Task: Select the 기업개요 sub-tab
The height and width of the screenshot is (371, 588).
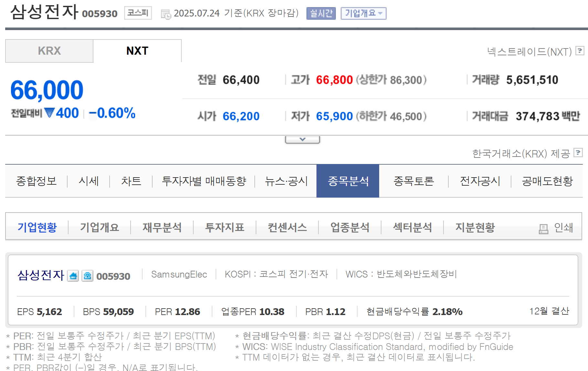Action: 100,227
